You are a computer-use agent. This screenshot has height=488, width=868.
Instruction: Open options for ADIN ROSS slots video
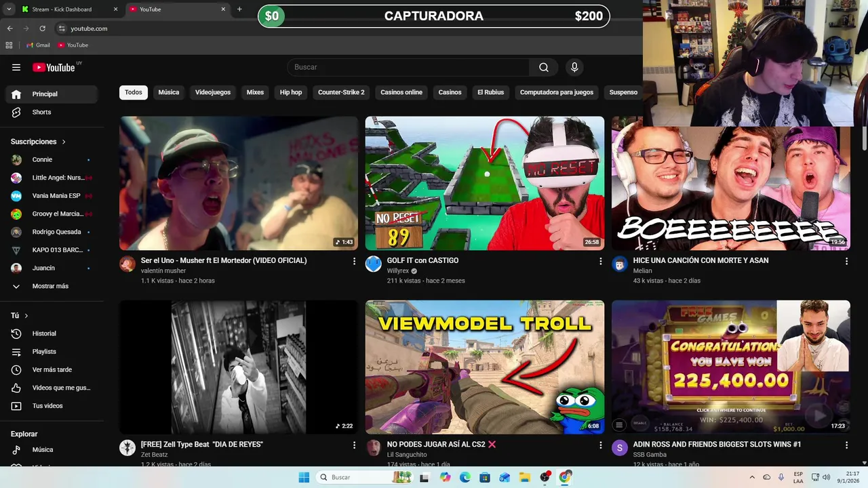click(x=846, y=445)
